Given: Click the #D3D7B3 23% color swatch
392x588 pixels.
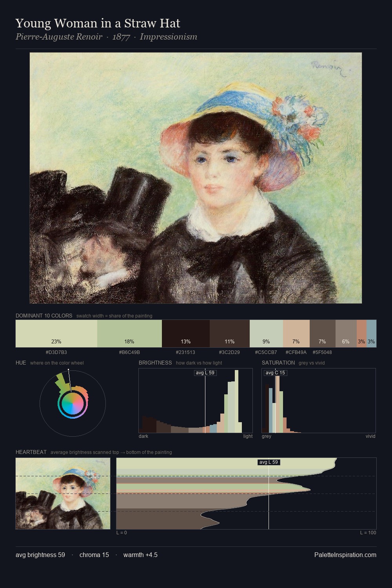Looking at the screenshot, I should pos(56,334).
